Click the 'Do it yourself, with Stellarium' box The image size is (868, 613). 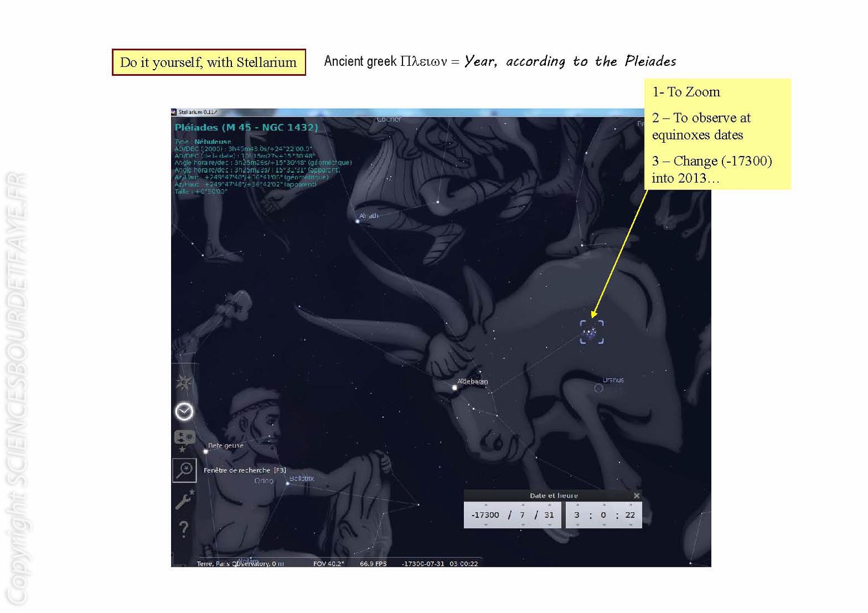[208, 62]
